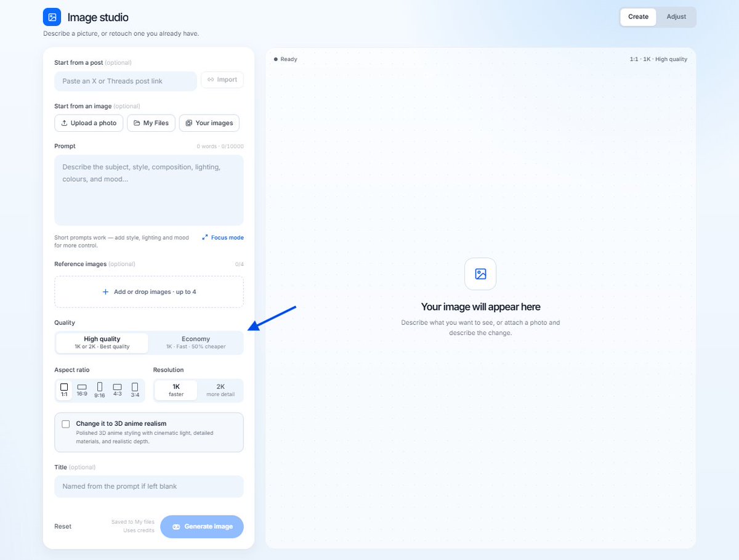Choose Economy quality option

pyautogui.click(x=196, y=343)
